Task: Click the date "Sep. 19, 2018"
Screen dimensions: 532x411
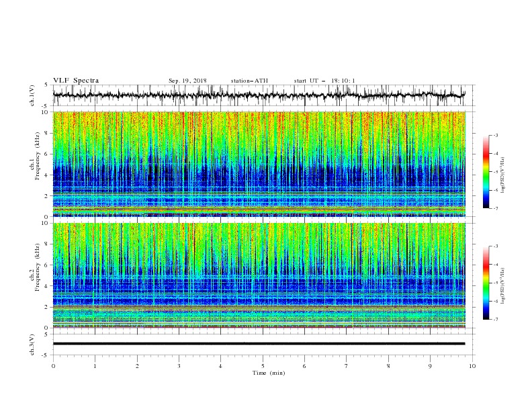Action: tap(187, 81)
